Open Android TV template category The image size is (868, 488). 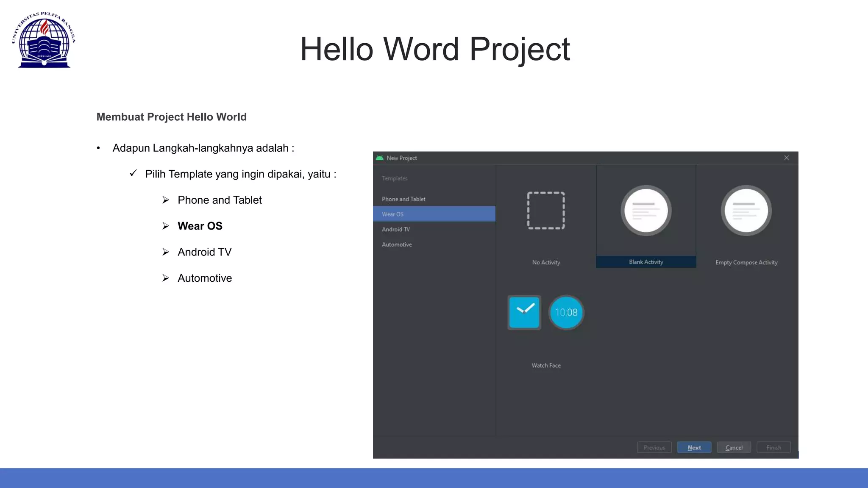396,229
